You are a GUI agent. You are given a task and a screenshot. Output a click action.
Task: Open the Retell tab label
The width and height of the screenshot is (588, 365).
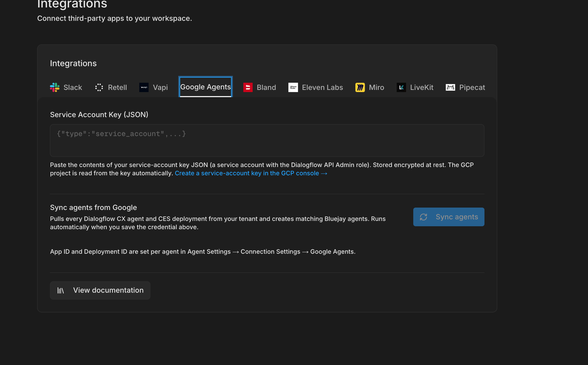pyautogui.click(x=117, y=87)
